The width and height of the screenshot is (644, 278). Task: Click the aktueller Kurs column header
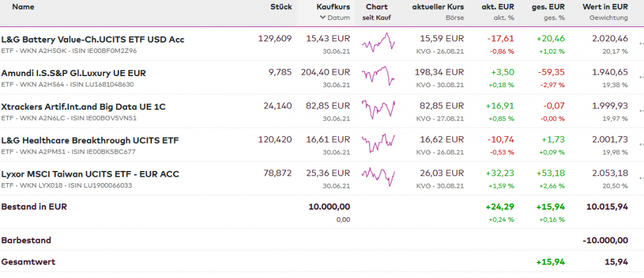(x=437, y=6)
